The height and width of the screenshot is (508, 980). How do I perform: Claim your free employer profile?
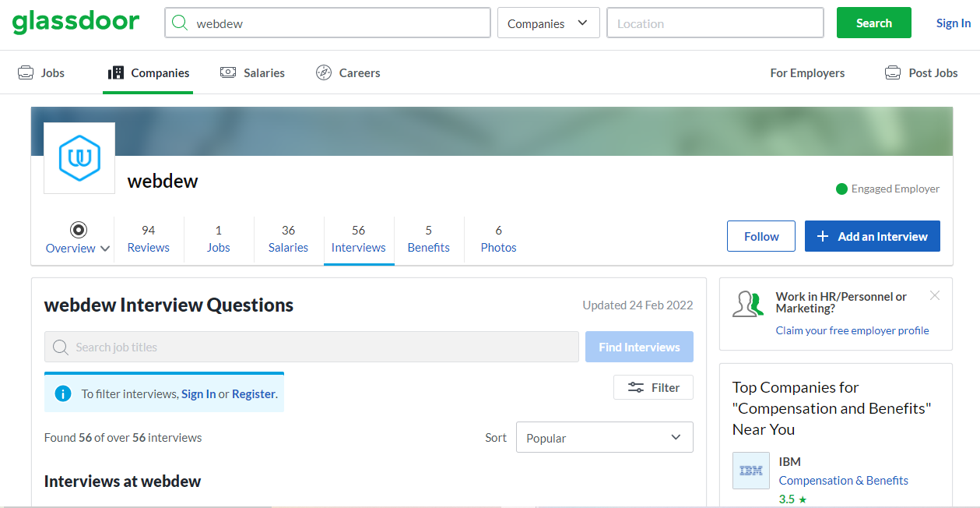coord(852,330)
